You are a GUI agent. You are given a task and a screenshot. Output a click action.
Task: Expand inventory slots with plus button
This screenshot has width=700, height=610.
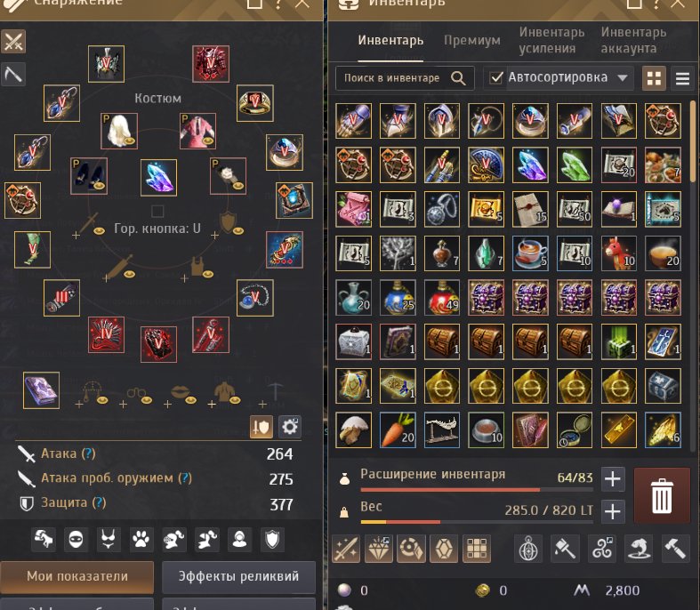click(x=613, y=478)
